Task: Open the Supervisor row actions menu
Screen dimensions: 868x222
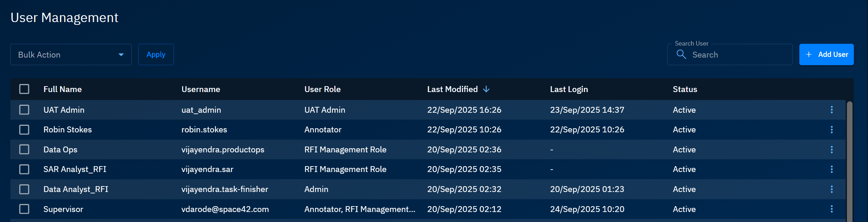Action: tap(831, 209)
